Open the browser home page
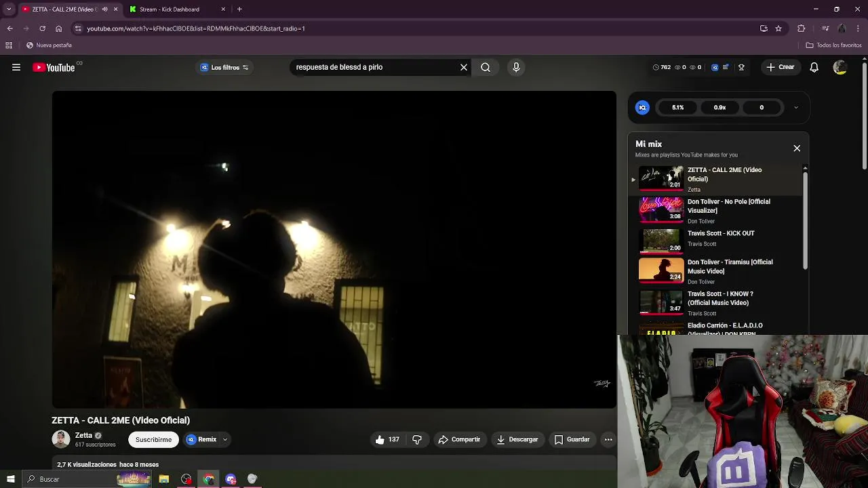This screenshot has height=488, width=868. (x=58, y=28)
